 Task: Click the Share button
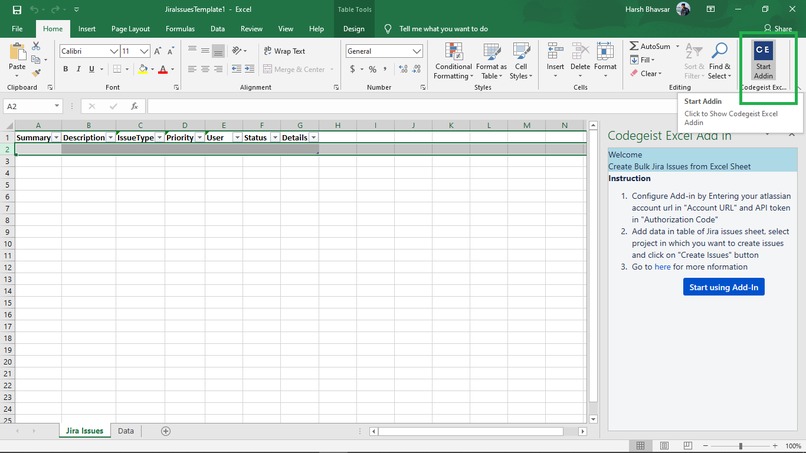[x=778, y=29]
